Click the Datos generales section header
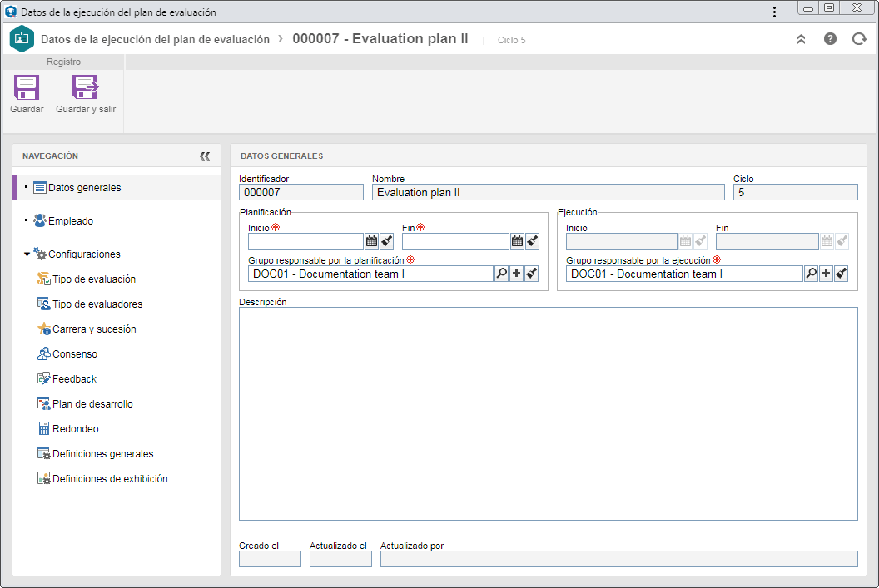879x588 pixels. point(282,156)
